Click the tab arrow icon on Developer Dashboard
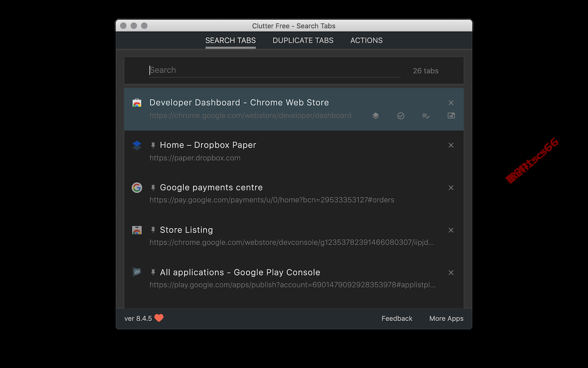 click(451, 116)
